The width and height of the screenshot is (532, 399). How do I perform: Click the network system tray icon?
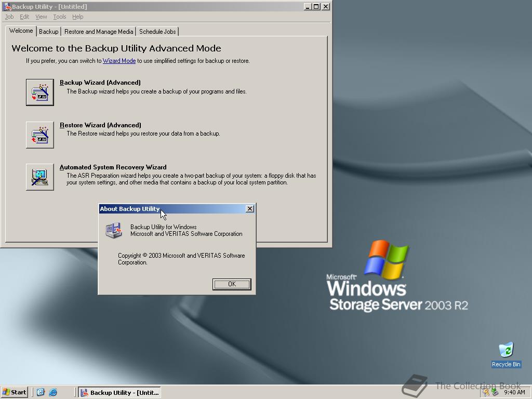point(495,392)
